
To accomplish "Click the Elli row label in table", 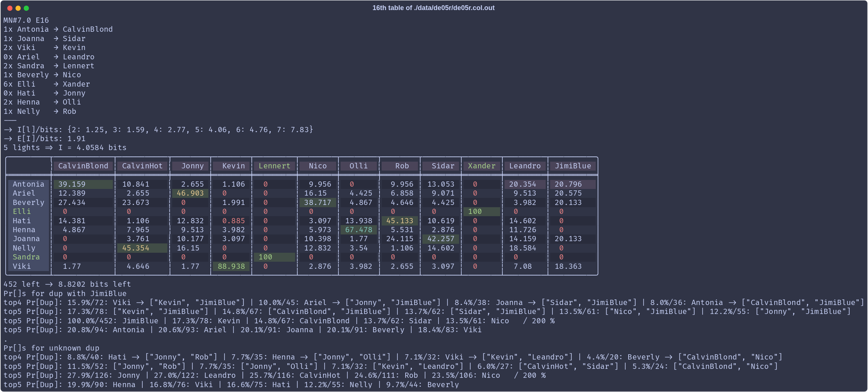I will (x=22, y=212).
